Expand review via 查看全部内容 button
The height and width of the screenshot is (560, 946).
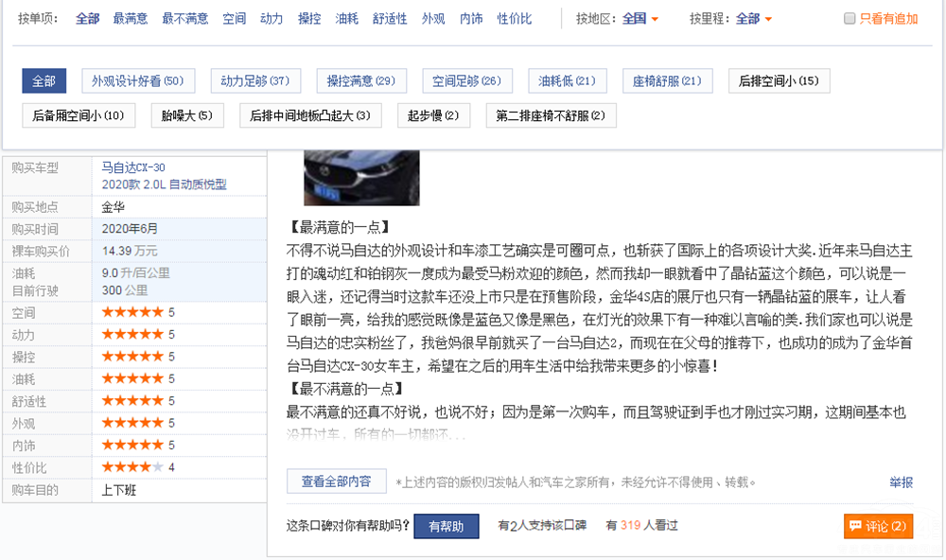pyautogui.click(x=336, y=481)
